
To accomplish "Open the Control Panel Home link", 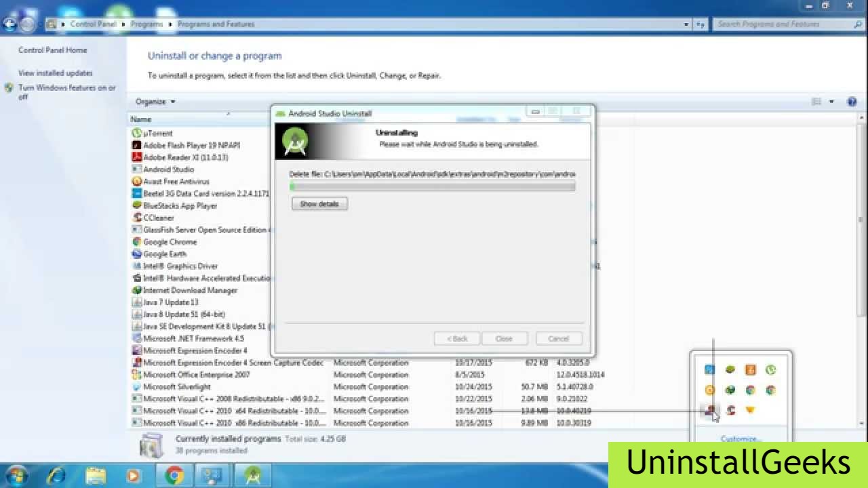I will pos(52,50).
